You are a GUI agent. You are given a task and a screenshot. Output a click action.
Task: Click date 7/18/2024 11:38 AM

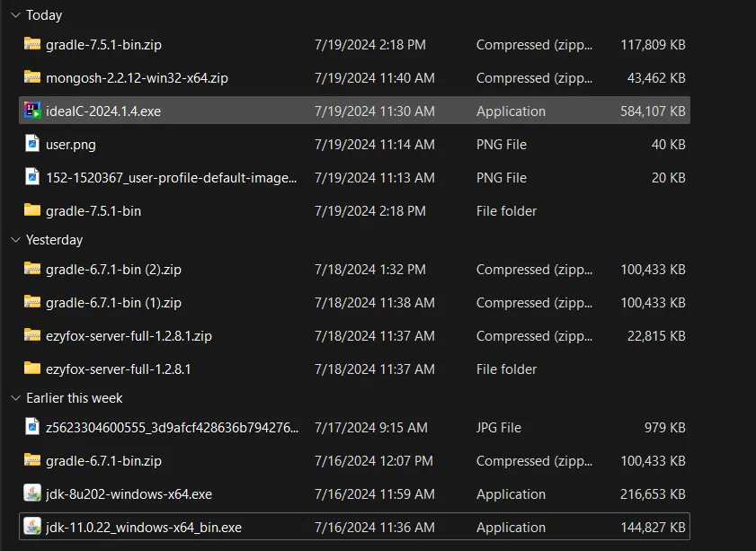pyautogui.click(x=375, y=303)
